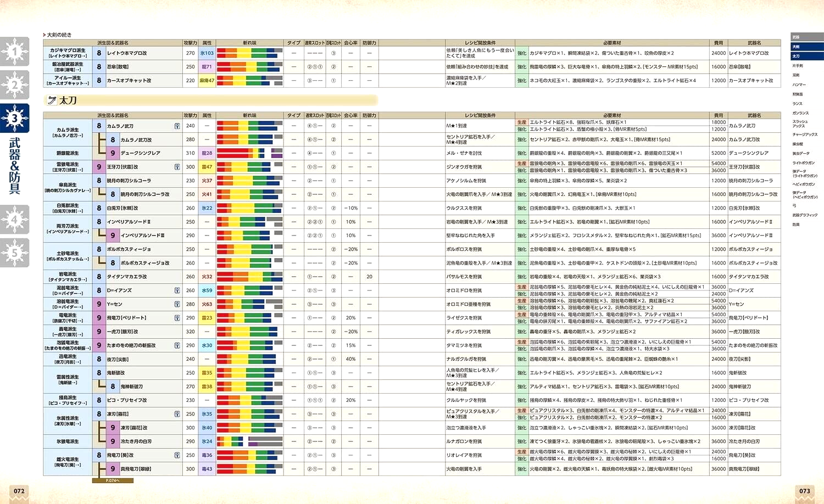Click the sharpness bar for デュークシンクレア
Screen dimensions: 824x504
249,153
